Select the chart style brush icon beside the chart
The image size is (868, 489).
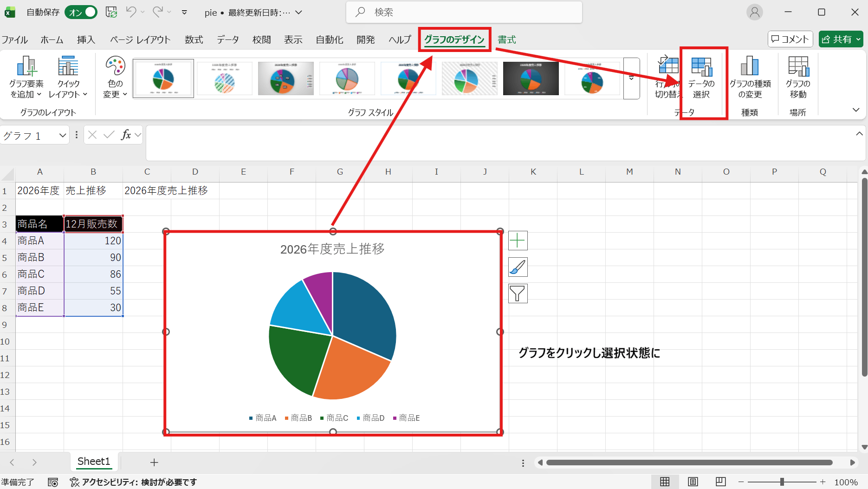tap(518, 267)
